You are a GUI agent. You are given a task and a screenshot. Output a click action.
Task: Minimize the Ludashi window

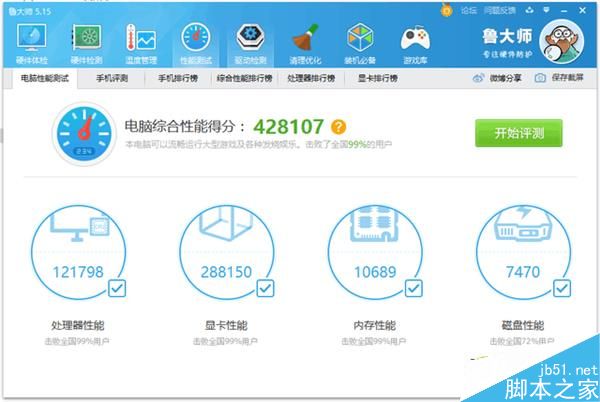click(x=564, y=11)
